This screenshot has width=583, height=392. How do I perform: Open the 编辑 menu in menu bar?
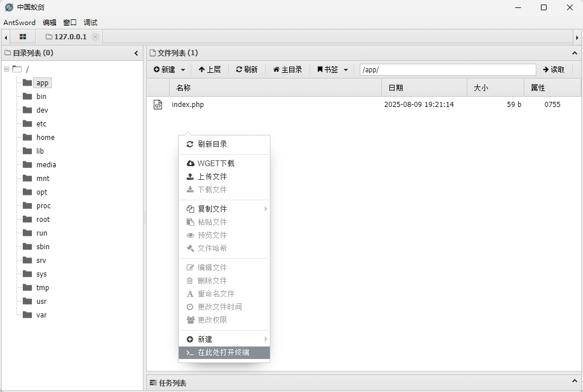click(x=50, y=23)
